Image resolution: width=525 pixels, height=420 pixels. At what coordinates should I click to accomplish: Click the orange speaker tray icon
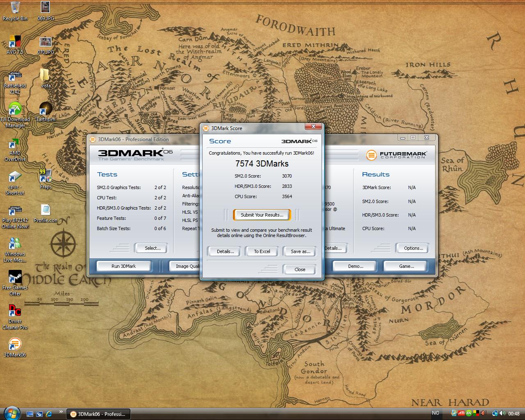[x=484, y=413]
